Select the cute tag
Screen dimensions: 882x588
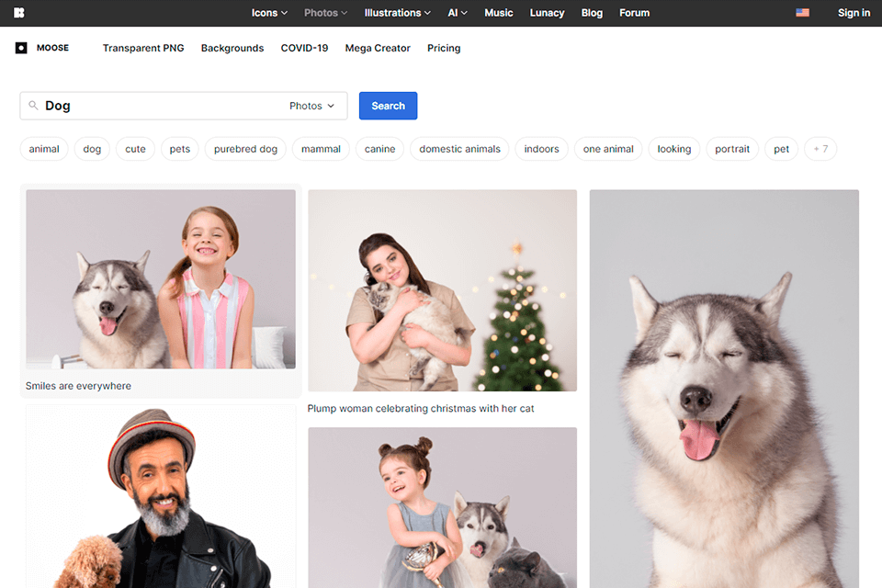[x=135, y=149]
